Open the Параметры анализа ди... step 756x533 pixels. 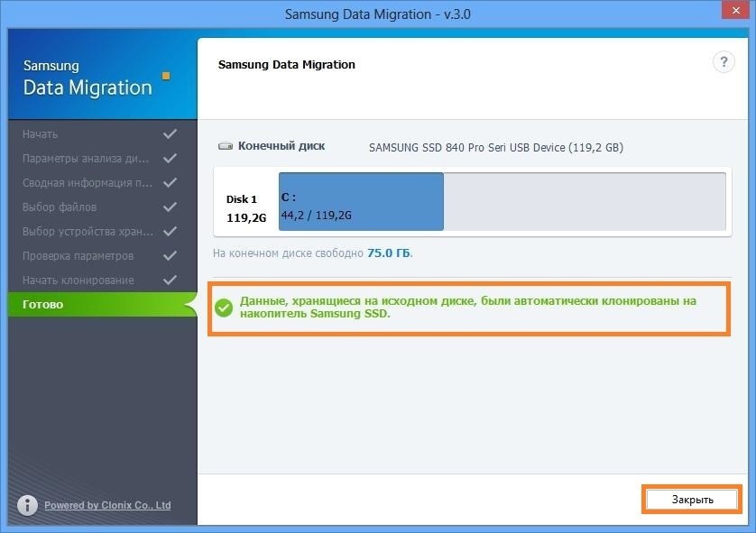click(x=86, y=159)
